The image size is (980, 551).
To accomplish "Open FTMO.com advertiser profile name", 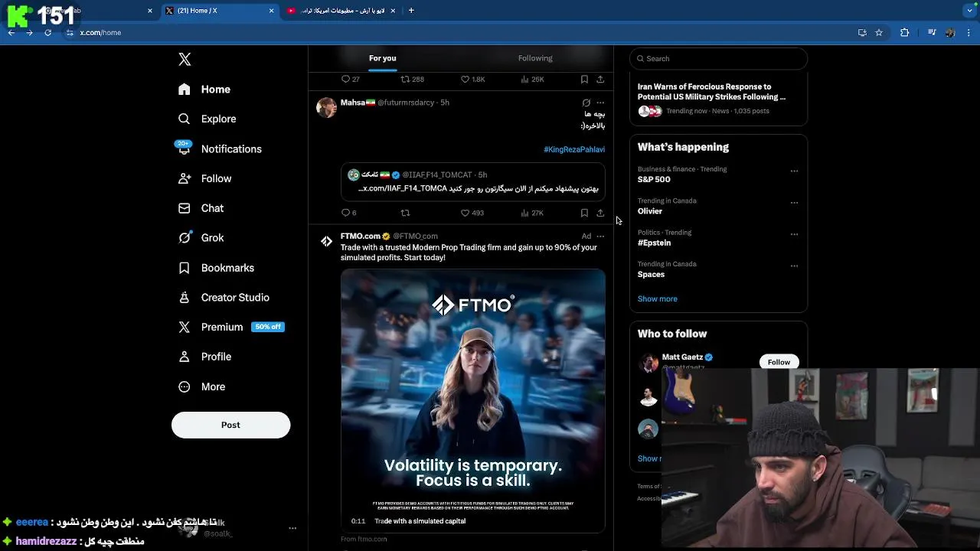I will click(360, 236).
